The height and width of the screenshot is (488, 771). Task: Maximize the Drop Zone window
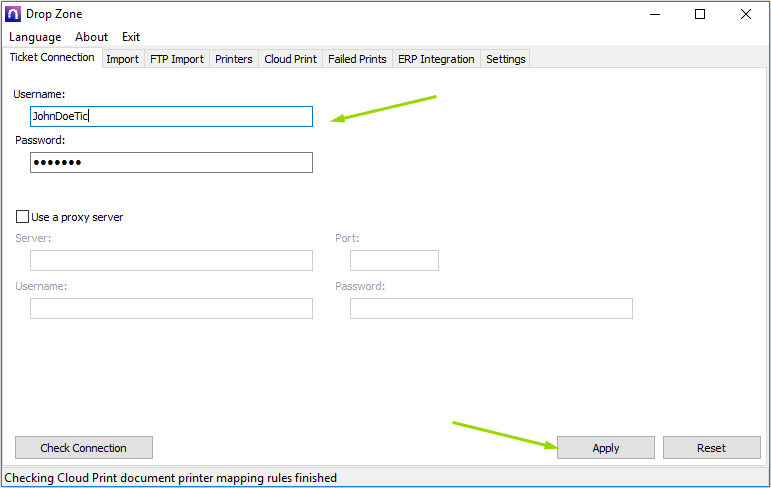(700, 14)
